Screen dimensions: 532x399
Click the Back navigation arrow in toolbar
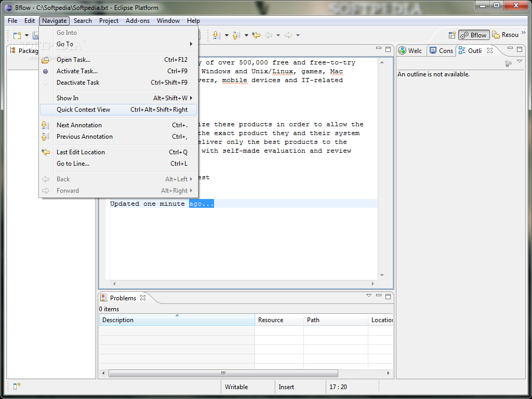(x=269, y=35)
